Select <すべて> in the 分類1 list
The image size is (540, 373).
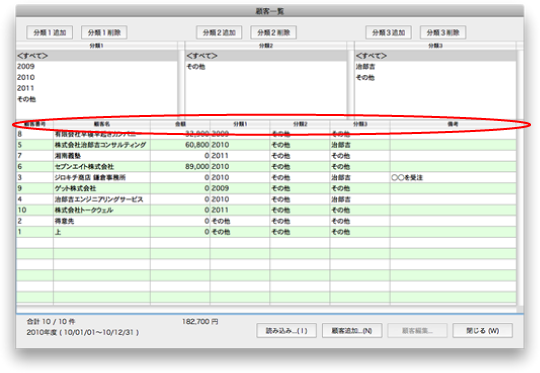[x=97, y=56]
